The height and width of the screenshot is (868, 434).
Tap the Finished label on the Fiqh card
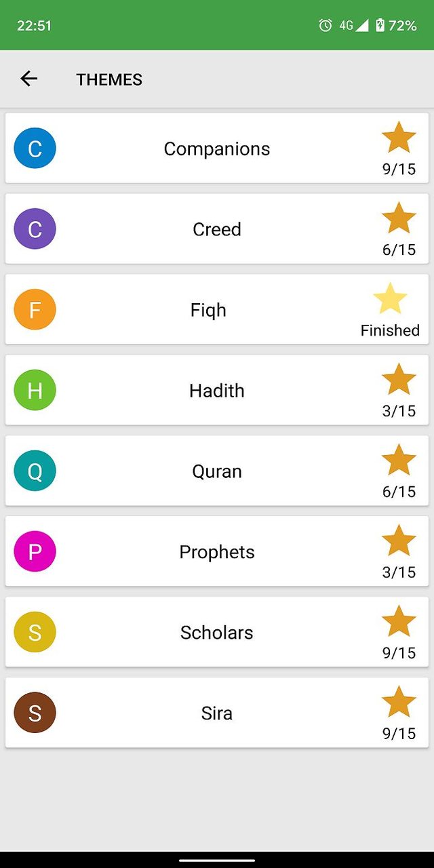click(x=390, y=330)
